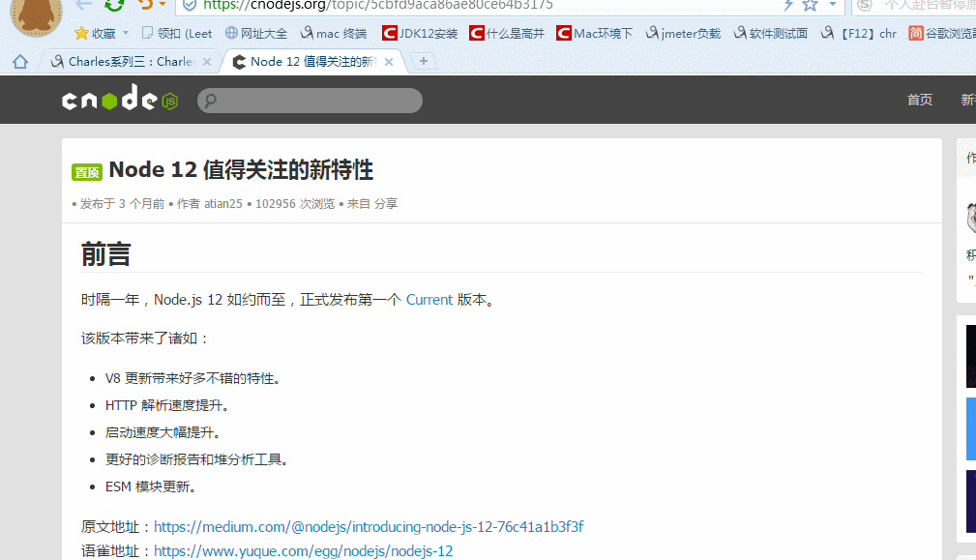Click 发布于 3 个月前 text
The height and width of the screenshot is (560, 976).
(x=122, y=203)
